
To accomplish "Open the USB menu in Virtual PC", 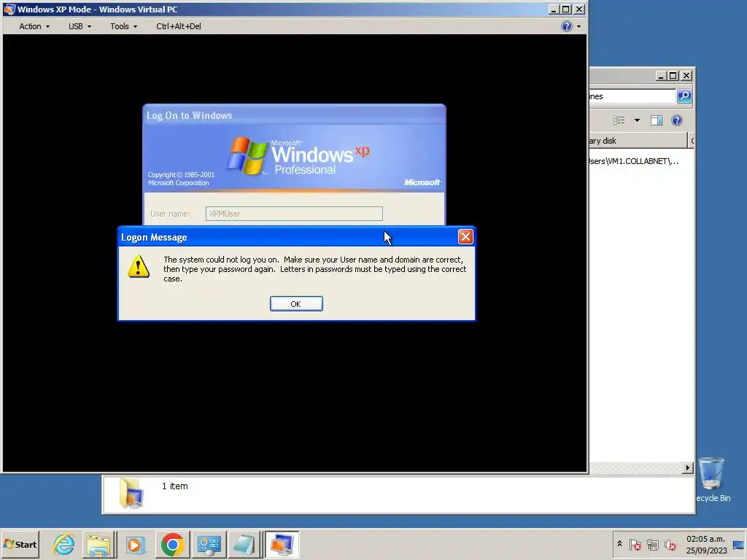I will [x=80, y=26].
